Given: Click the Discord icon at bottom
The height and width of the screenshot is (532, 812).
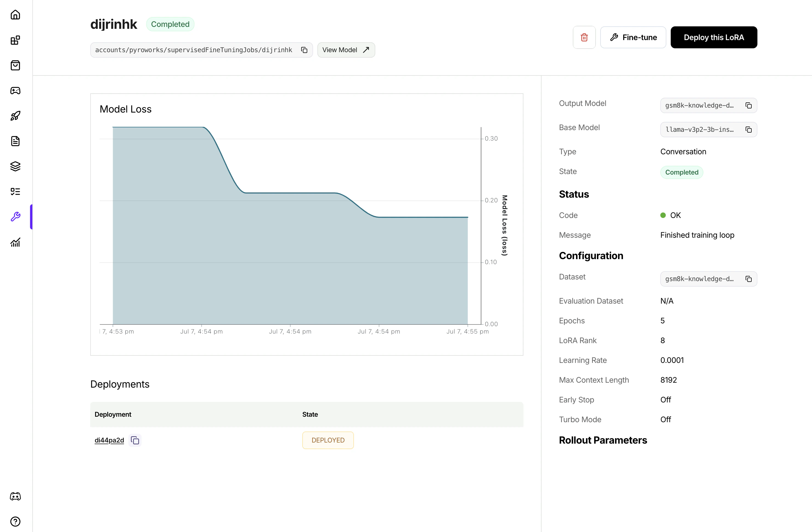Looking at the screenshot, I should 15,496.
